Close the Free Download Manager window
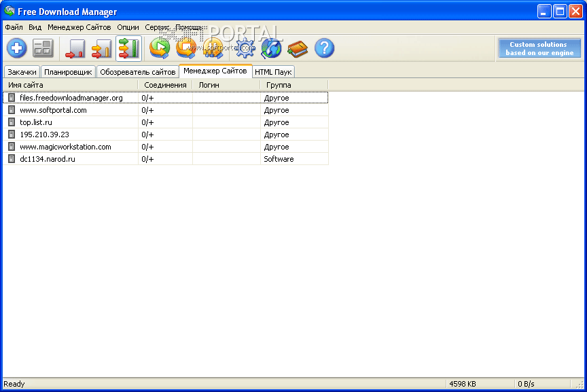 (575, 12)
